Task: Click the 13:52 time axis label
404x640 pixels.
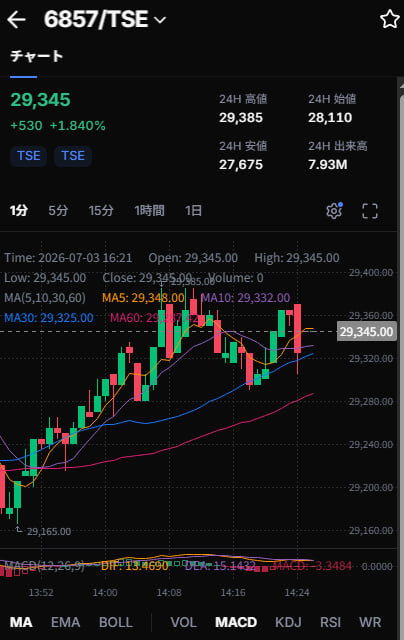Action: pyautogui.click(x=41, y=592)
